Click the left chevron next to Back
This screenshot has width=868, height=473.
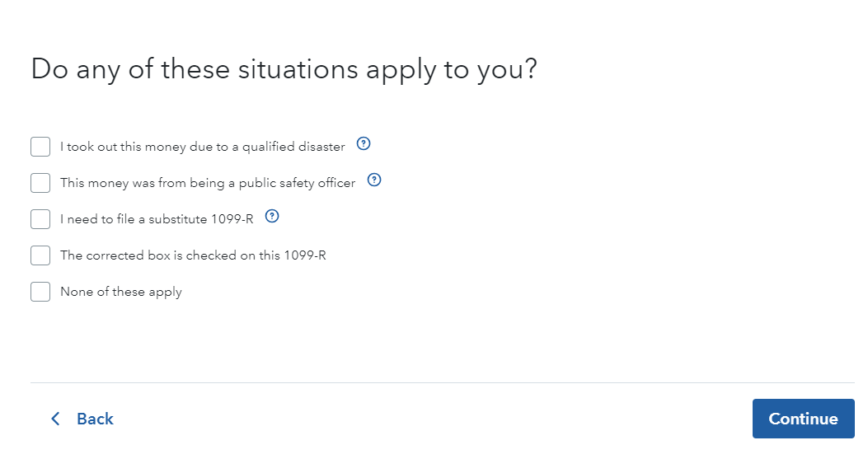click(x=55, y=419)
